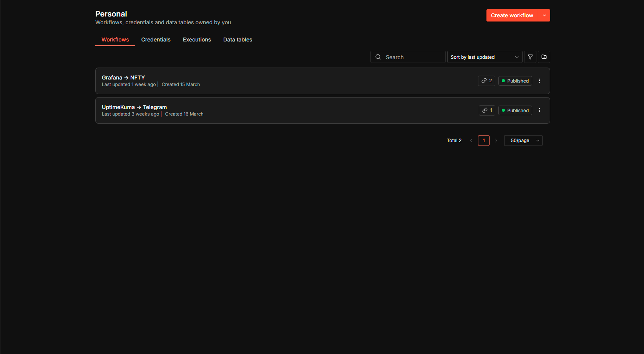Switch to the Credentials tab
Screen dimensions: 644x354
coord(156,40)
